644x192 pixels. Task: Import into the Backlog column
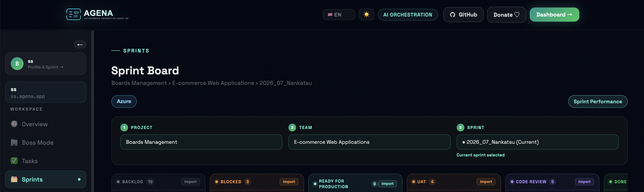point(191,182)
